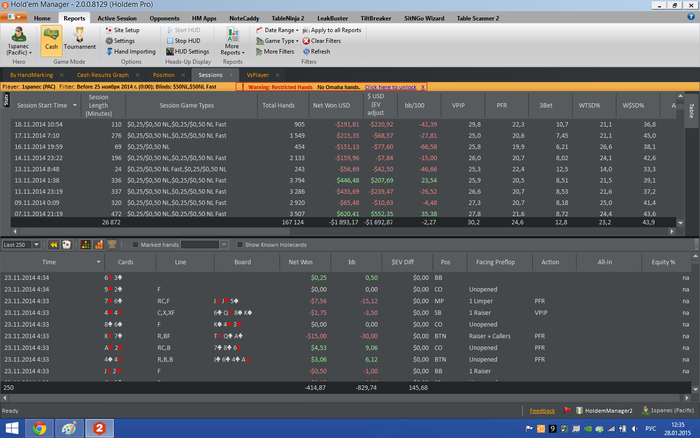Image resolution: width=700 pixels, height=438 pixels.
Task: Open the Opponents ribbon tab
Action: tap(164, 18)
